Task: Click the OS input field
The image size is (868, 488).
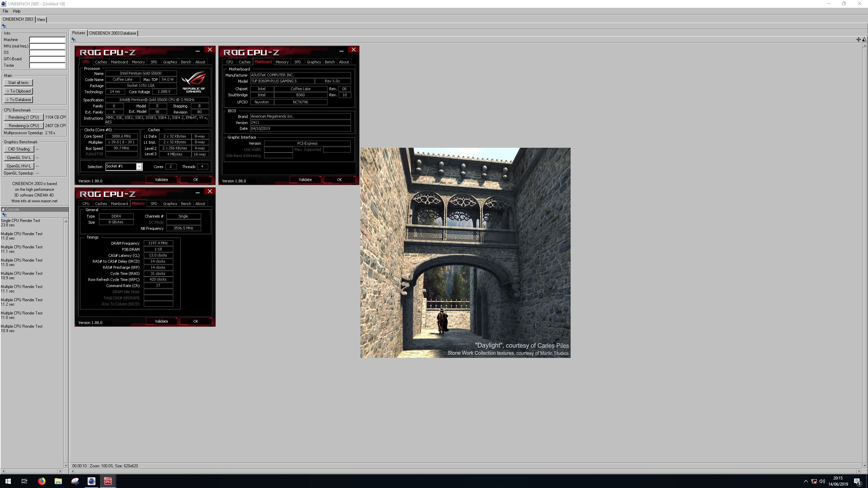Action: point(47,53)
